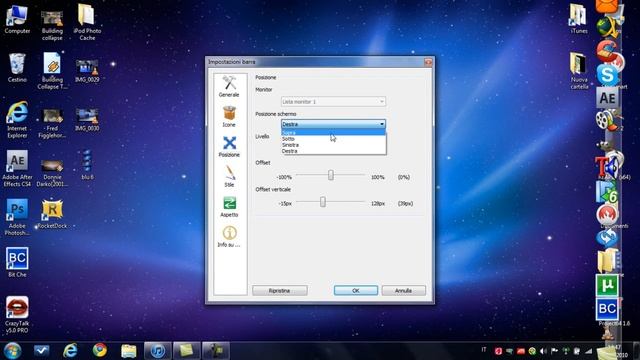
Task: Open Windows Explorer from the taskbar
Action: 129,351
